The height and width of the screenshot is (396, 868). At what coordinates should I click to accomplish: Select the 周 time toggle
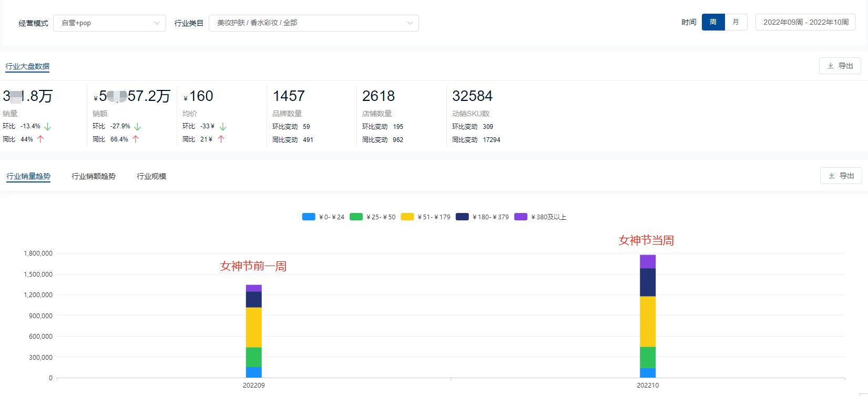click(713, 22)
